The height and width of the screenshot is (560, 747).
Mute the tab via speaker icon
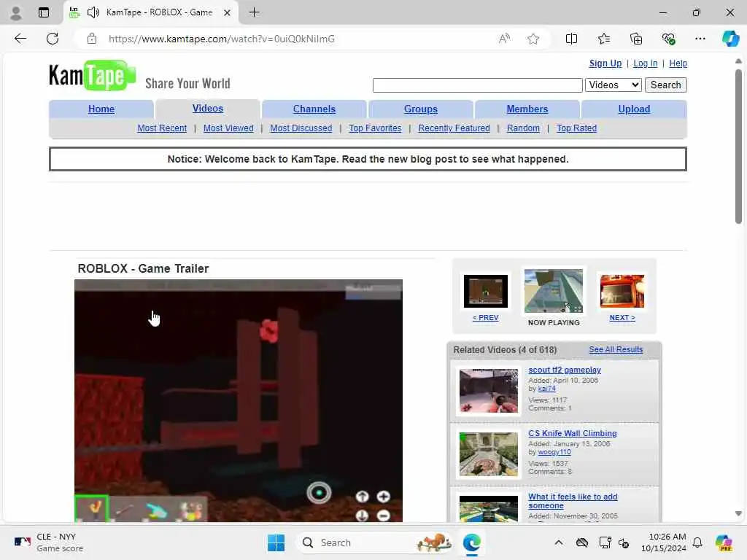pyautogui.click(x=93, y=12)
